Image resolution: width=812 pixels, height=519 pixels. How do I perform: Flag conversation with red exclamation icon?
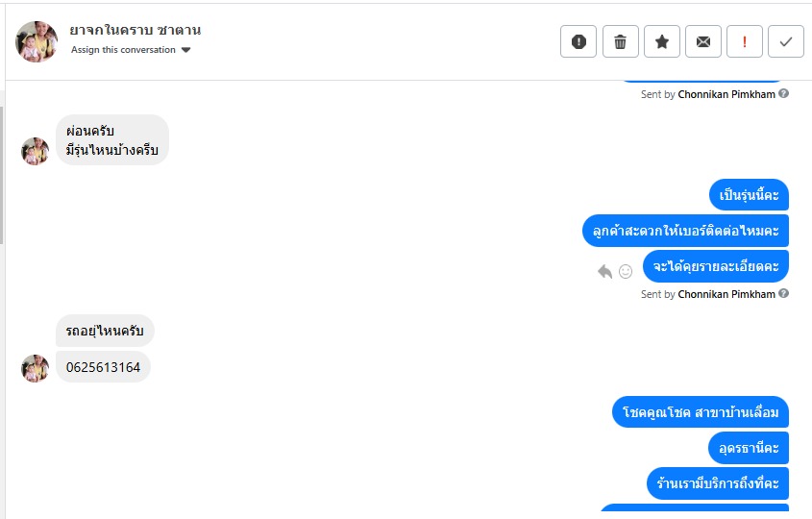tap(745, 41)
